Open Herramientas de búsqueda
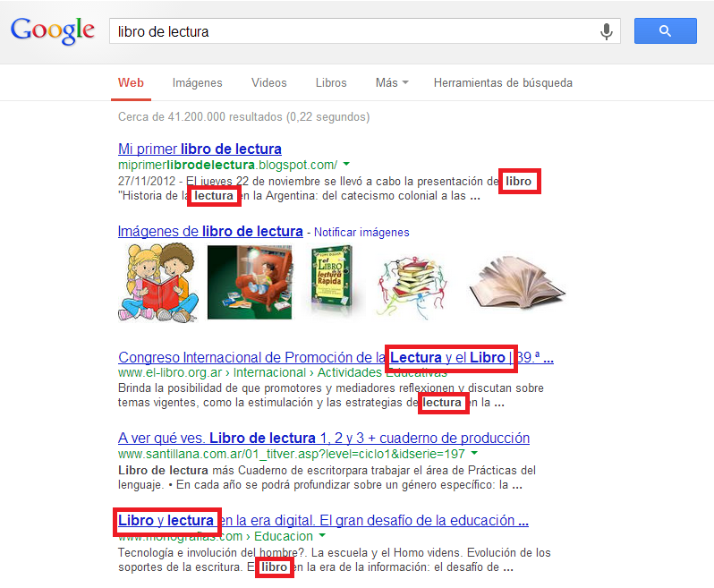Screen dimensions: 714x588 click(x=503, y=83)
